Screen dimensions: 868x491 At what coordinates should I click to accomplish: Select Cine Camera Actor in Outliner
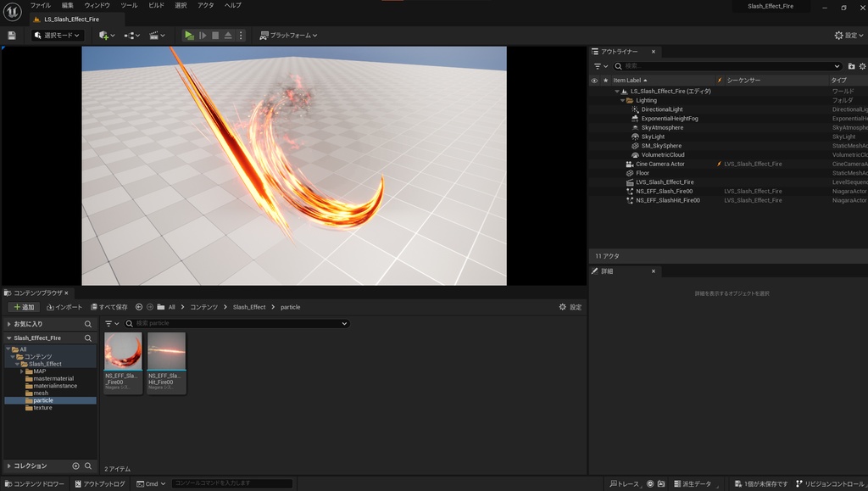(659, 165)
